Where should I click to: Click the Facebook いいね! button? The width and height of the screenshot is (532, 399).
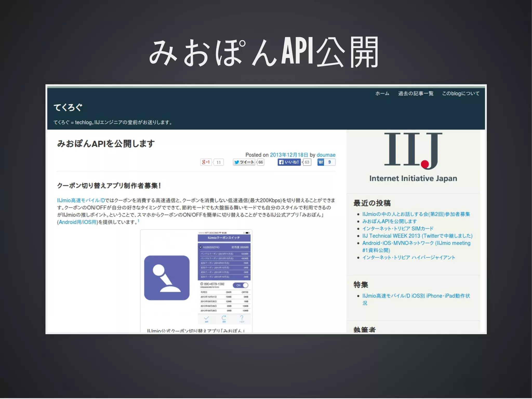tap(289, 162)
